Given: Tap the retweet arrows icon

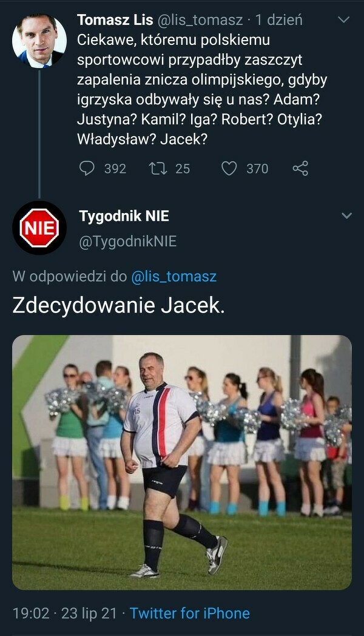Looking at the screenshot, I should pyautogui.click(x=158, y=168).
